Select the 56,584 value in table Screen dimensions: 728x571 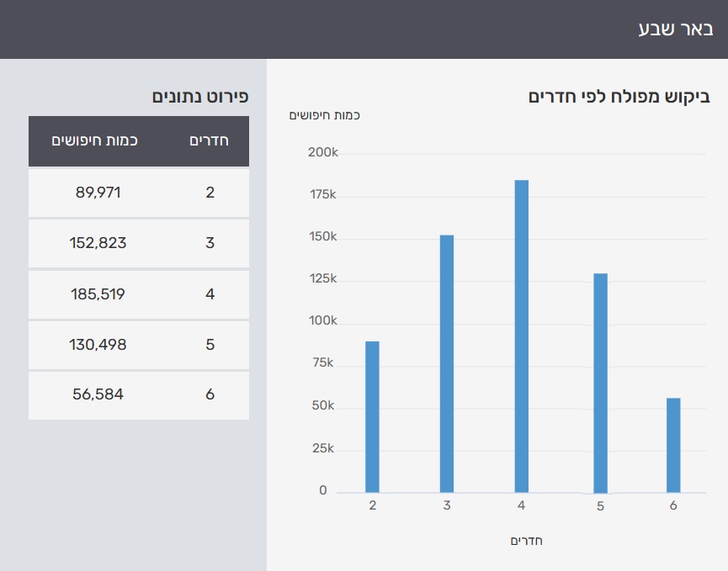tap(98, 394)
